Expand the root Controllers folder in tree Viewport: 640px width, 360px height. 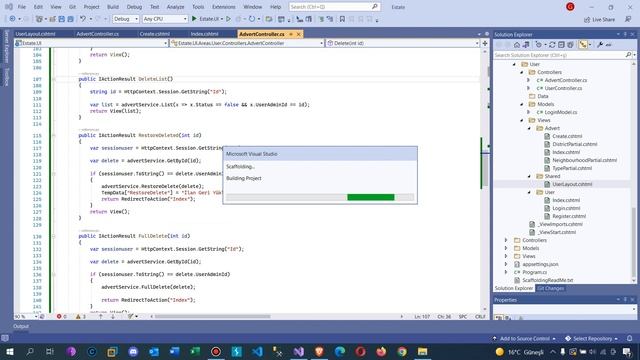(506, 240)
